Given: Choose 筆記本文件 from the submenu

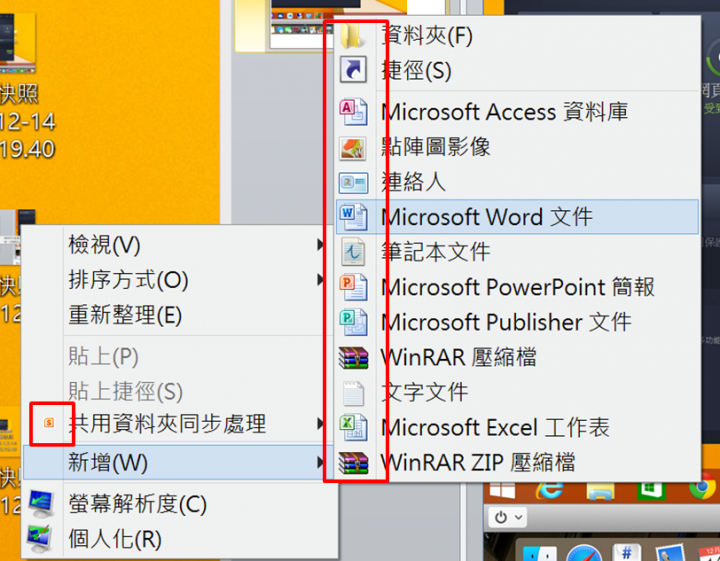Looking at the screenshot, I should tap(518, 252).
